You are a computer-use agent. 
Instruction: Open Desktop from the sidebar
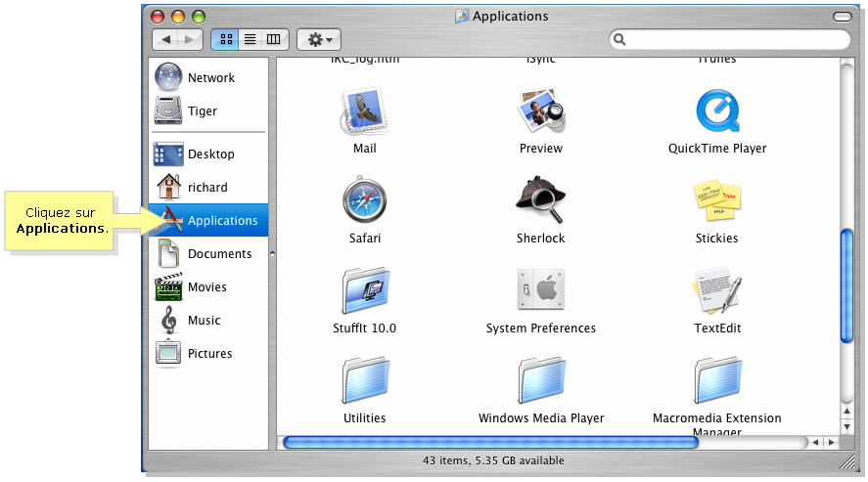click(208, 153)
